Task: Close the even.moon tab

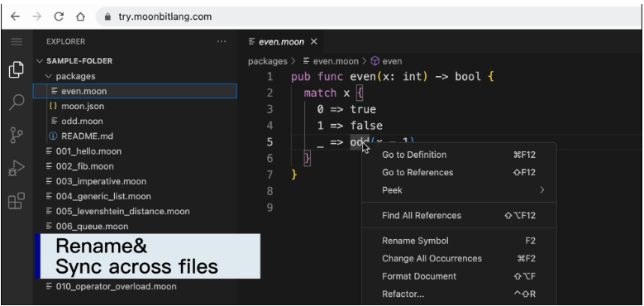Action: (314, 41)
